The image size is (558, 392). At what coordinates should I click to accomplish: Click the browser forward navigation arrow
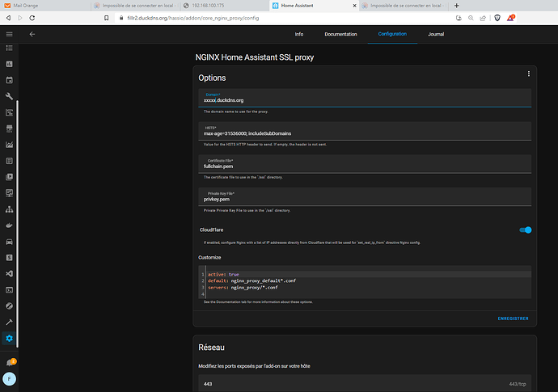pyautogui.click(x=20, y=18)
